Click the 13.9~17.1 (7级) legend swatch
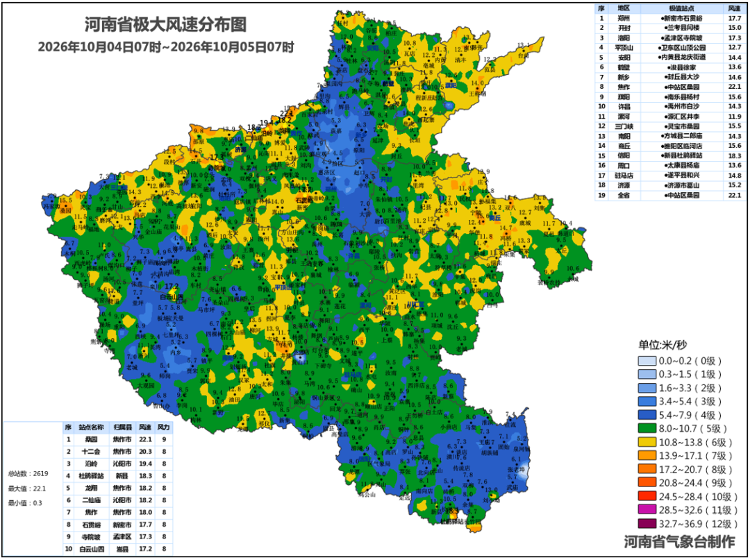 (x=647, y=456)
